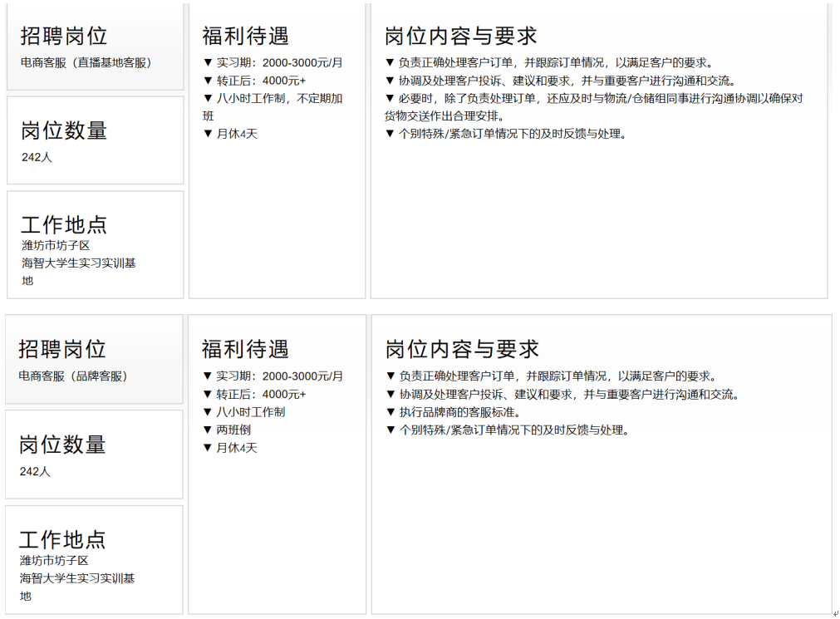
Task: Click the 福利待遇 heading in the bottom section
Action: pos(245,349)
